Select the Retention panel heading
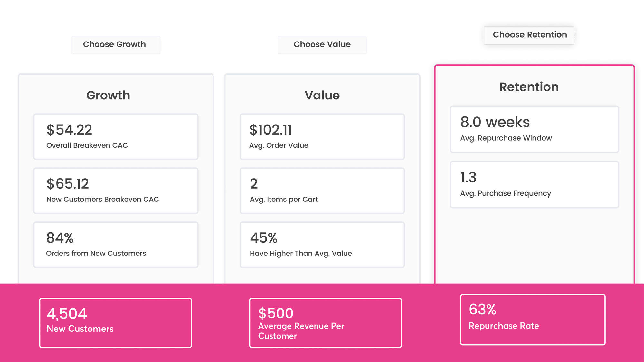Image resolution: width=644 pixels, height=362 pixels. click(x=529, y=87)
